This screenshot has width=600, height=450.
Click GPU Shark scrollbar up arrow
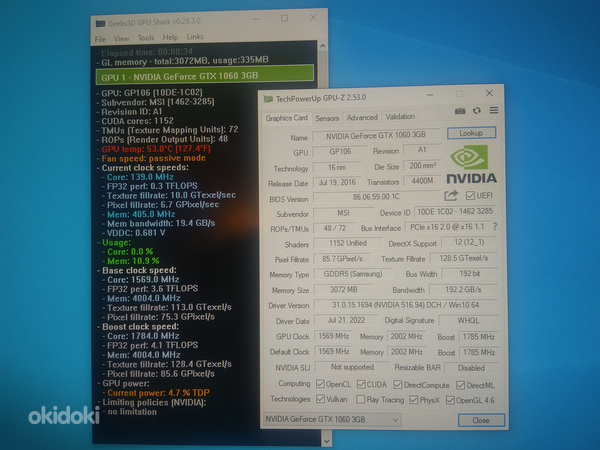pos(323,46)
